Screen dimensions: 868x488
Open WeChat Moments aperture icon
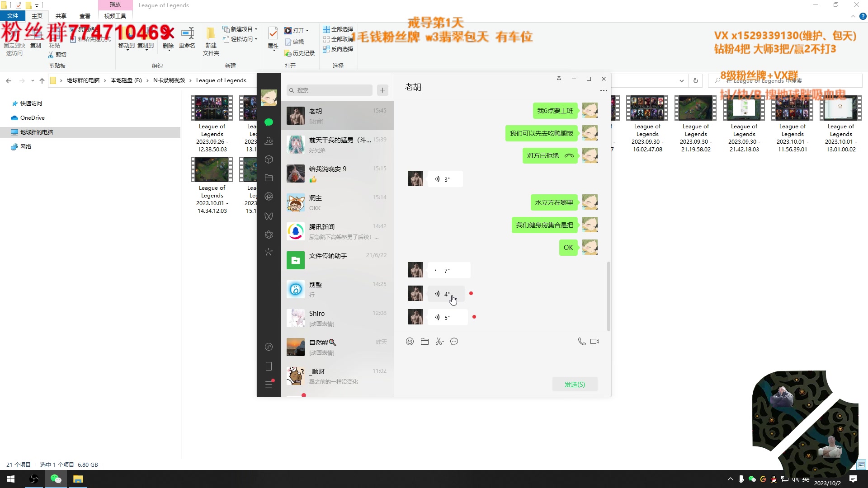click(269, 197)
